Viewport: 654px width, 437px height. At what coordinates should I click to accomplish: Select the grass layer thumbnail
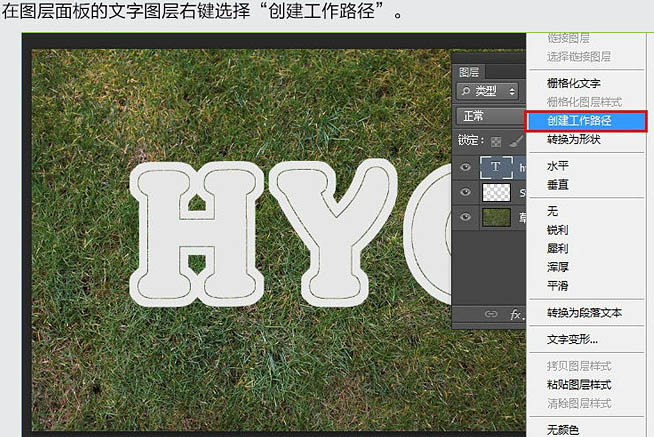tap(496, 217)
